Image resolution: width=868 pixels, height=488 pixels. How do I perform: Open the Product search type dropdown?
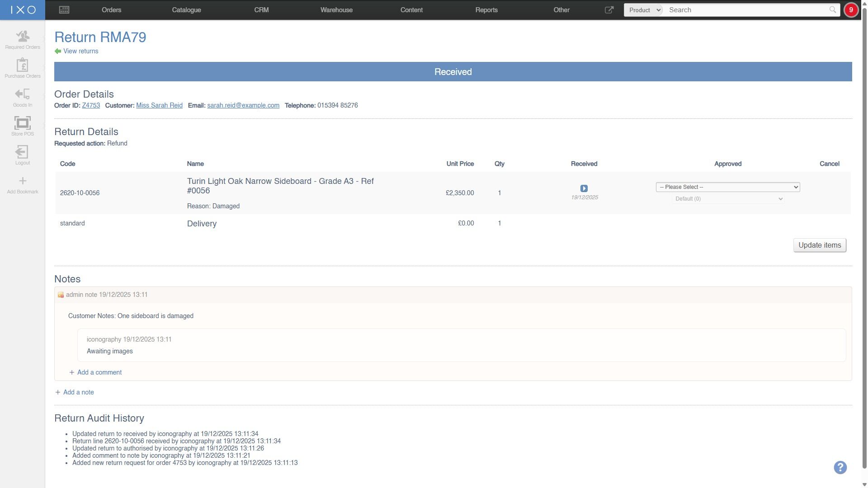coord(644,10)
